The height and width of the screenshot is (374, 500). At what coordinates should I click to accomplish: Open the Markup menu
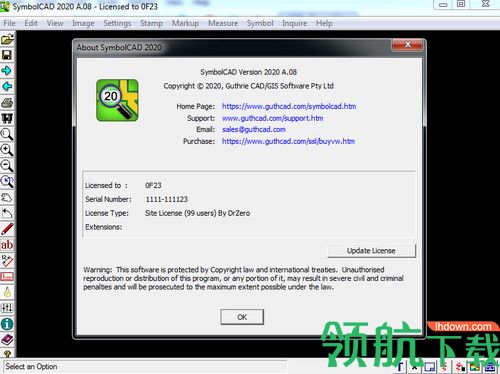pyautogui.click(x=186, y=23)
